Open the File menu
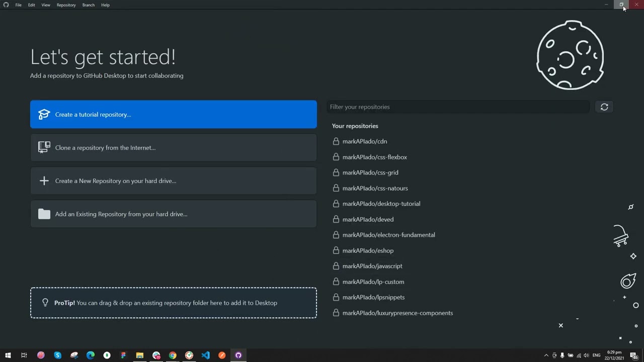 pyautogui.click(x=18, y=5)
